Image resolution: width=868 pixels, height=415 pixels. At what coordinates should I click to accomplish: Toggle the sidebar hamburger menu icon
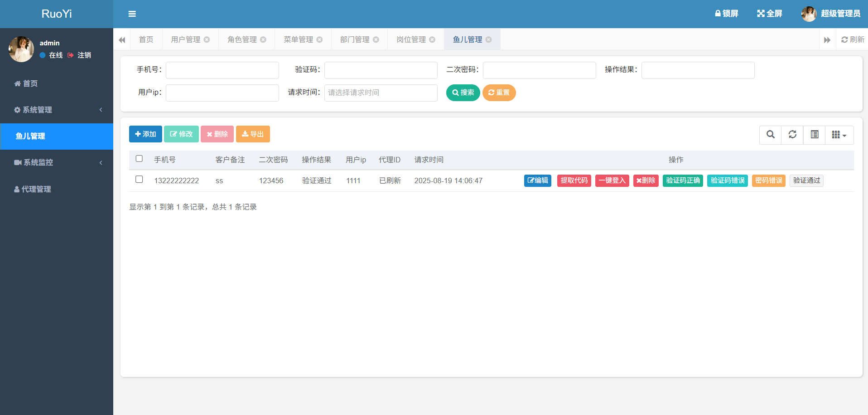(132, 14)
